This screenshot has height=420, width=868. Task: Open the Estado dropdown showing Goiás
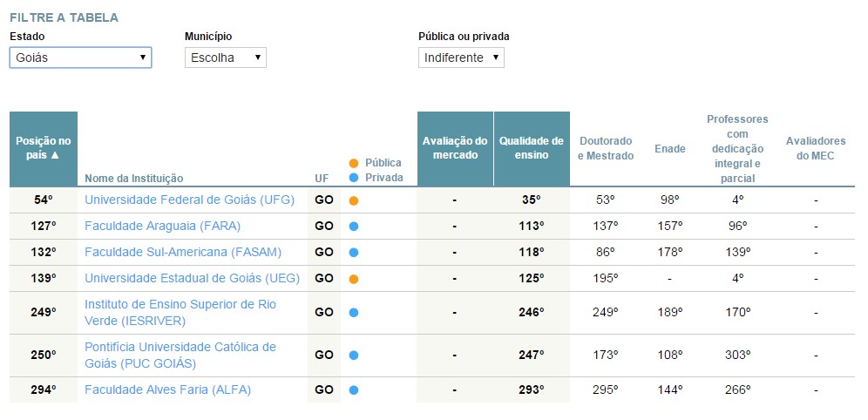[80, 58]
